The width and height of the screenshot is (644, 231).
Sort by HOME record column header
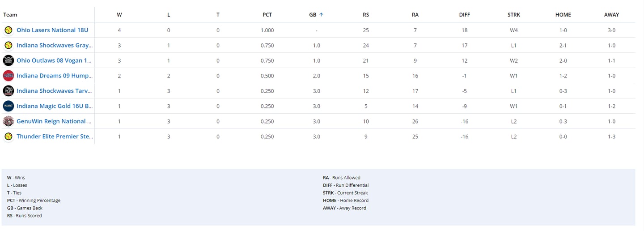[563, 15]
